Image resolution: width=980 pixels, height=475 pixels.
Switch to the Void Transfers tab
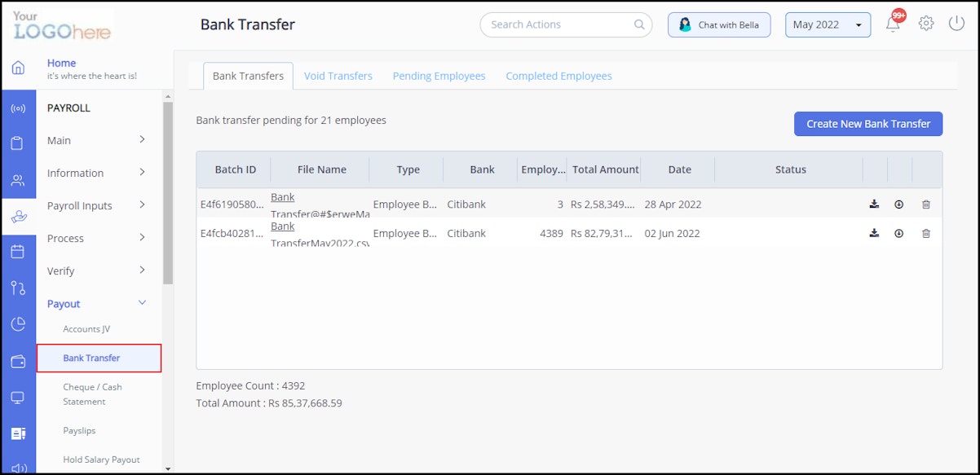[338, 75]
